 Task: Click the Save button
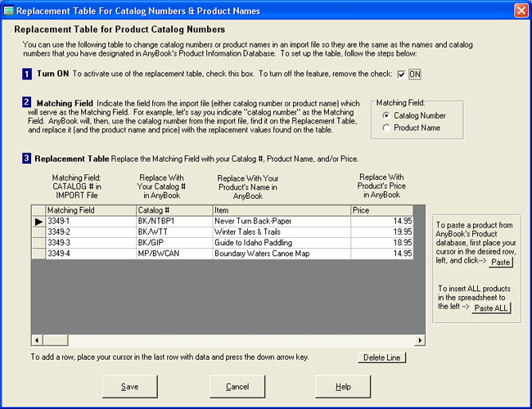(x=129, y=386)
